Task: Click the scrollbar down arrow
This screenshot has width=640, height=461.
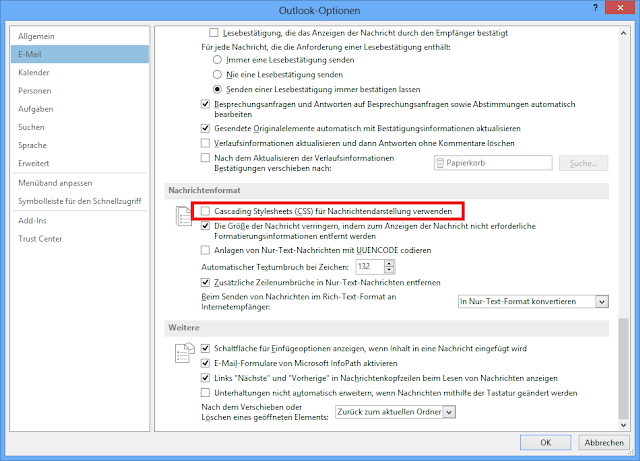Action: (x=623, y=425)
